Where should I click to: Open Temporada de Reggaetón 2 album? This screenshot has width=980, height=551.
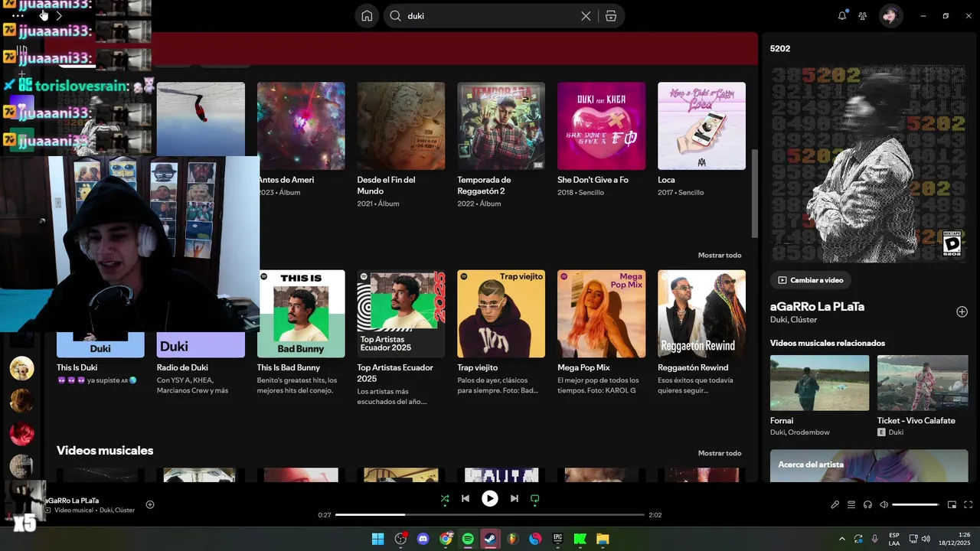[x=501, y=145]
